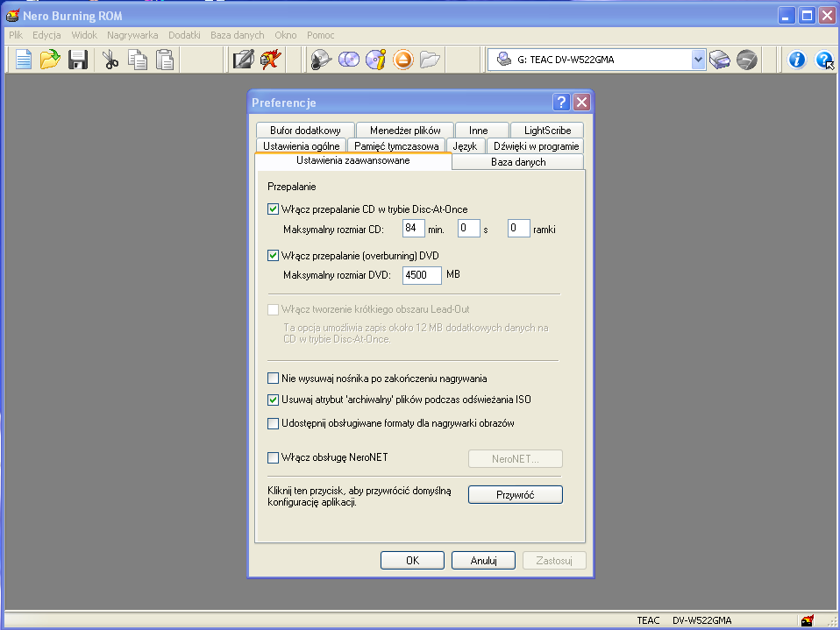This screenshot has width=840, height=630.
Task: Switch to Pamięć tymczasowa tab
Action: [396, 146]
